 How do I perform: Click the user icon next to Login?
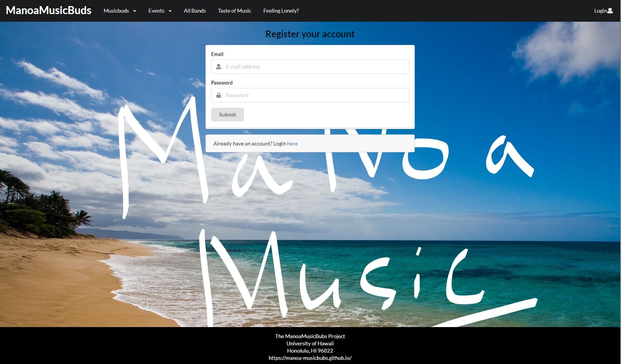tap(610, 11)
